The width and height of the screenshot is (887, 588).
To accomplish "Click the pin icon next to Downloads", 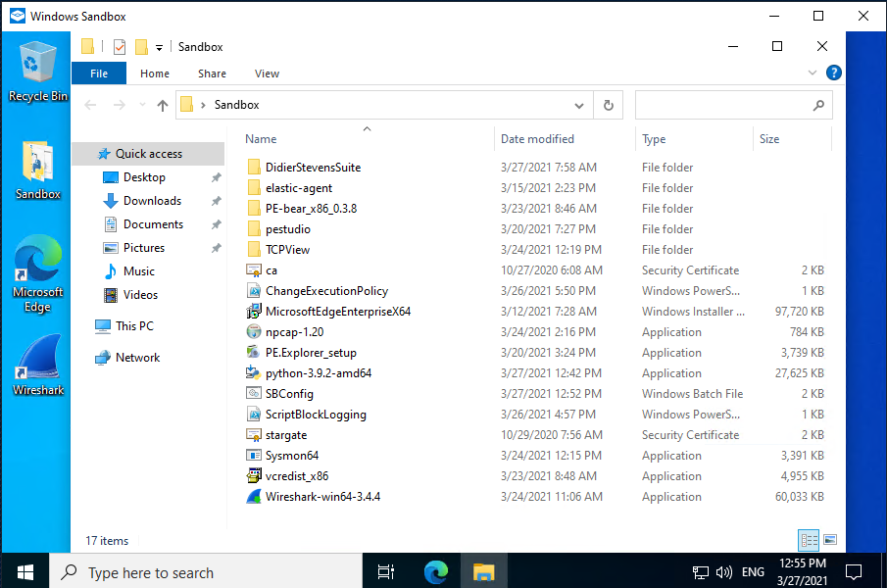I will [216, 201].
